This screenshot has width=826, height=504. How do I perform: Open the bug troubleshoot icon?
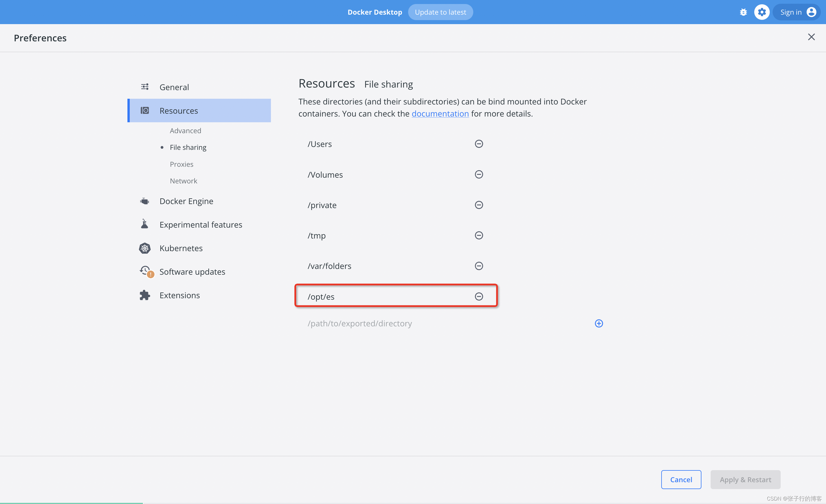point(743,12)
